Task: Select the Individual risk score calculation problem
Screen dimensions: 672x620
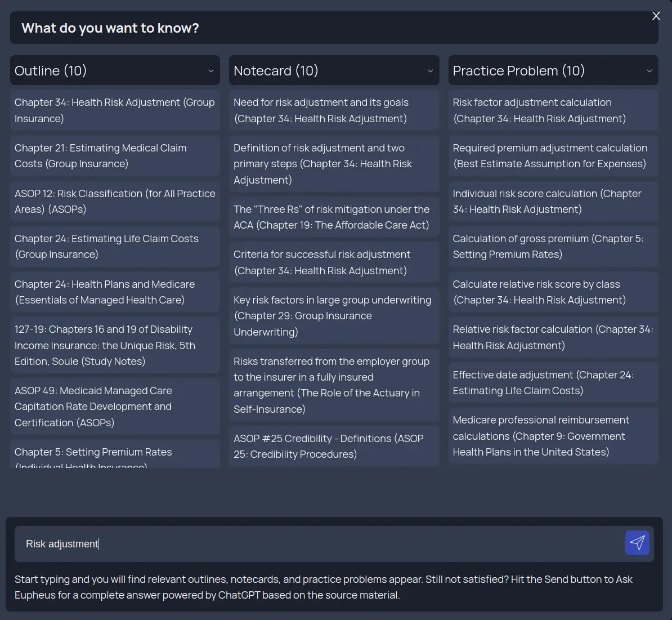Action: [553, 201]
